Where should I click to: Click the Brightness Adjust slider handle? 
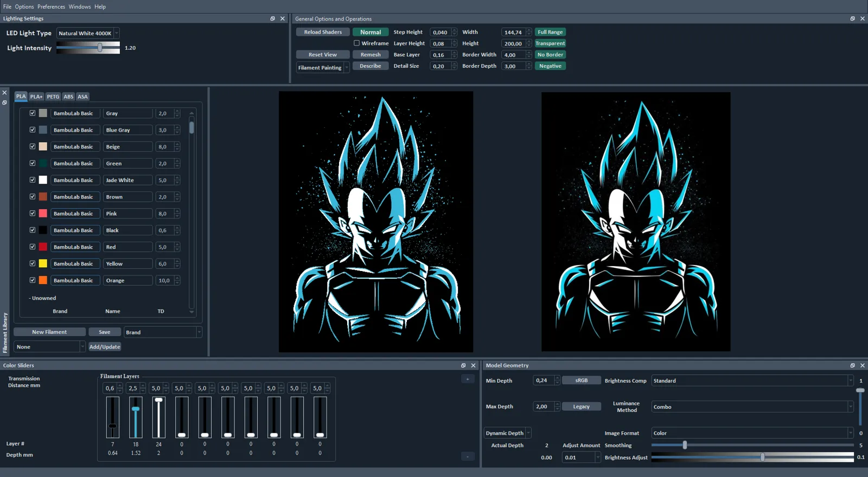pos(763,457)
